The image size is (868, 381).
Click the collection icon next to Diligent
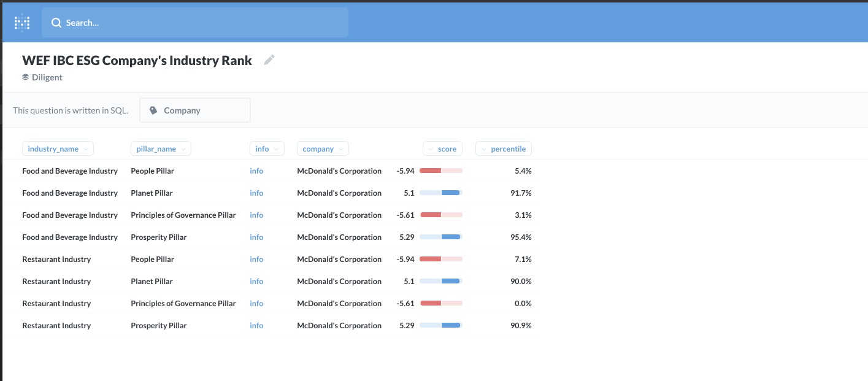point(26,77)
